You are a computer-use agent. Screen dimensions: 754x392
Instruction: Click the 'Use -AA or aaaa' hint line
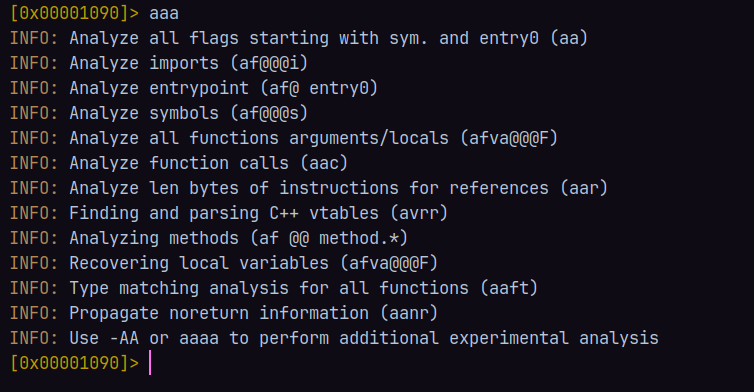334,338
